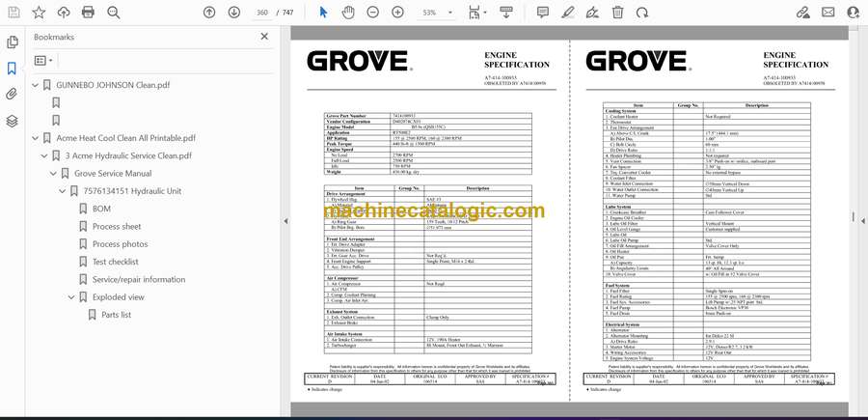Select the 7576134151 Hydraulic Unit bookmark
This screenshot has height=420, width=868.
tap(132, 191)
